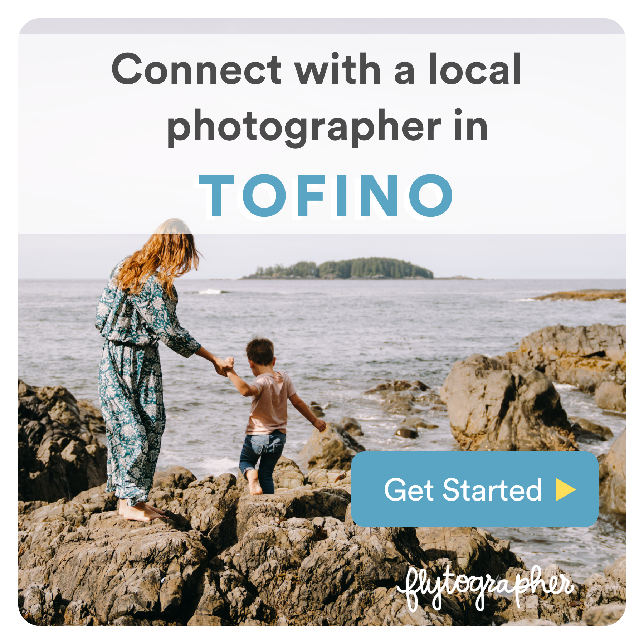644x644 pixels.
Task: Click the large boulder above the button
Action: 508,404
